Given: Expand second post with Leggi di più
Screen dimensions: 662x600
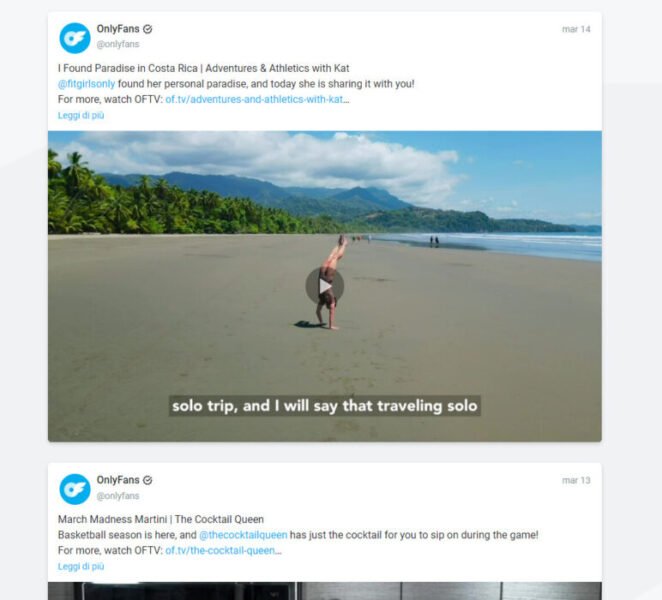Looking at the screenshot, I should 81,566.
